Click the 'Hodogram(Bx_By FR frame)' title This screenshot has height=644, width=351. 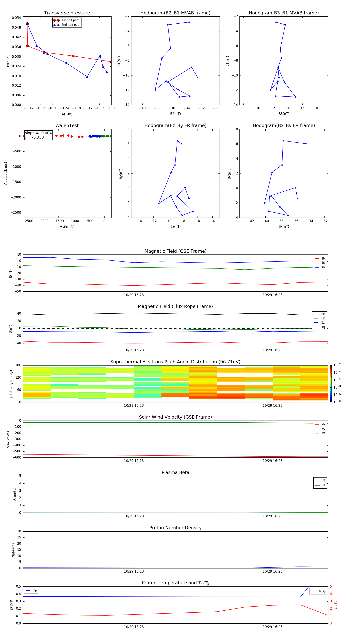coord(284,125)
